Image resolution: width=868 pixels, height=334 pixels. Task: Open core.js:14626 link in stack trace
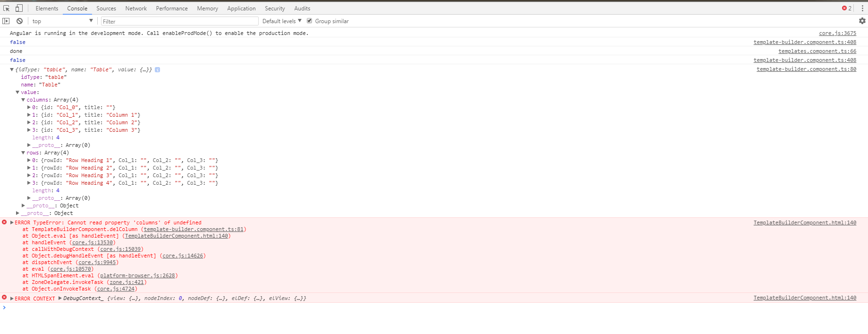(x=183, y=256)
